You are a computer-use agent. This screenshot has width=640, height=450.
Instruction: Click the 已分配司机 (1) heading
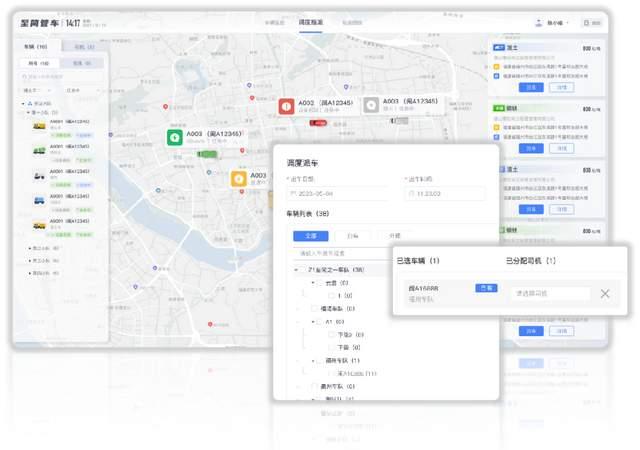pos(531,261)
